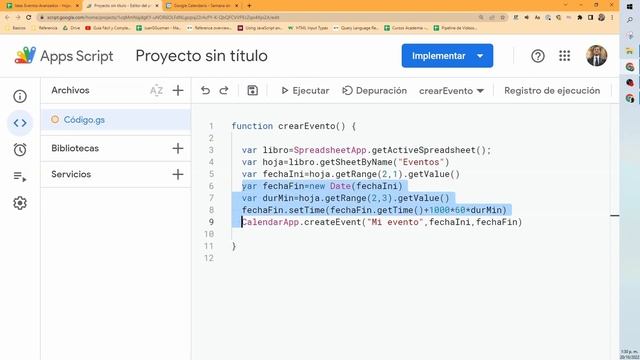This screenshot has width=640, height=360.
Task: Click CalendarApp in line 9
Action: pos(270,222)
